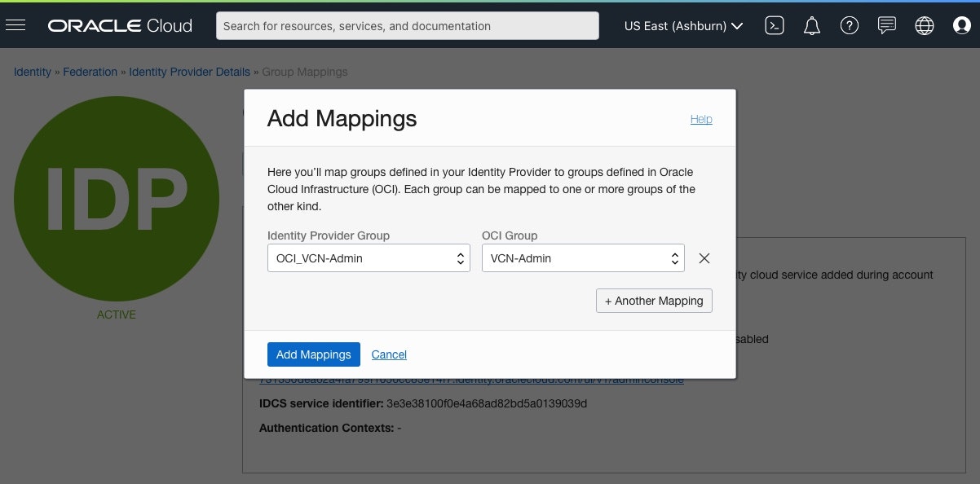The width and height of the screenshot is (980, 484).
Task: Open the notifications bell
Action: click(x=812, y=26)
